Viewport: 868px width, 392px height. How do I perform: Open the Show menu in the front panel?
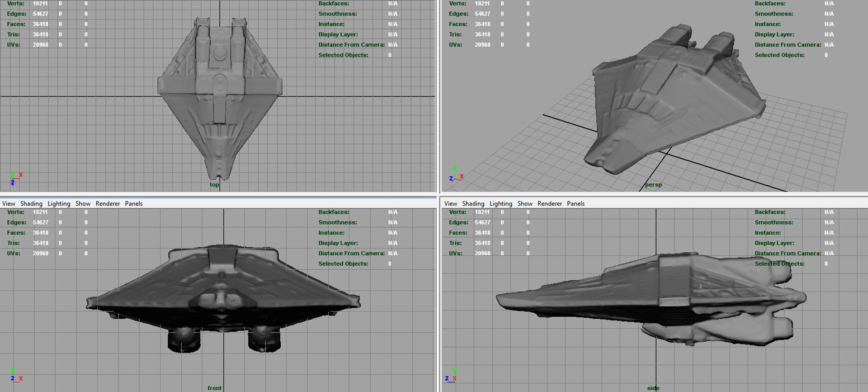coord(83,204)
